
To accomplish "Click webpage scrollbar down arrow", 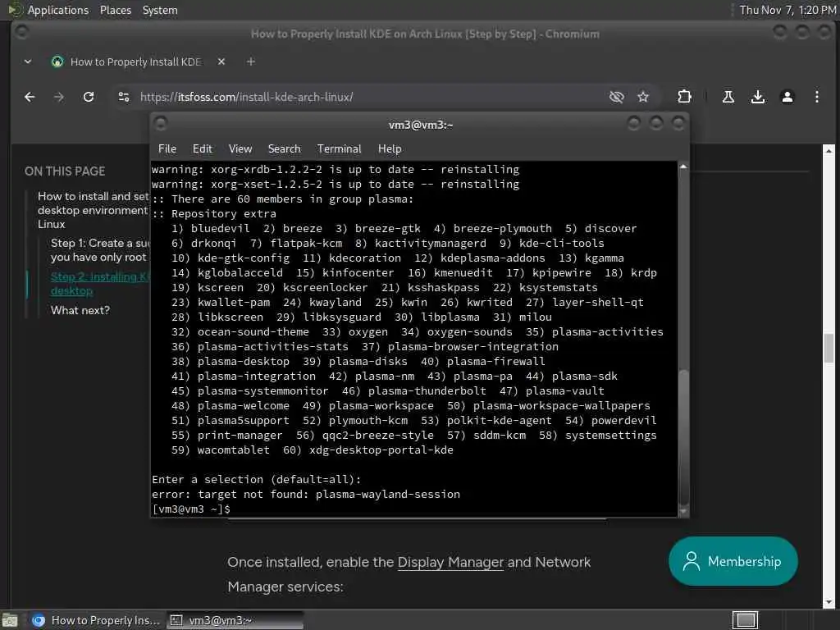I will pos(829,603).
